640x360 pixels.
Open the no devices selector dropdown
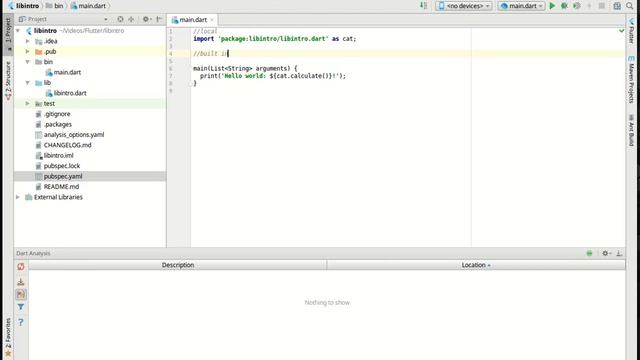[x=464, y=6]
